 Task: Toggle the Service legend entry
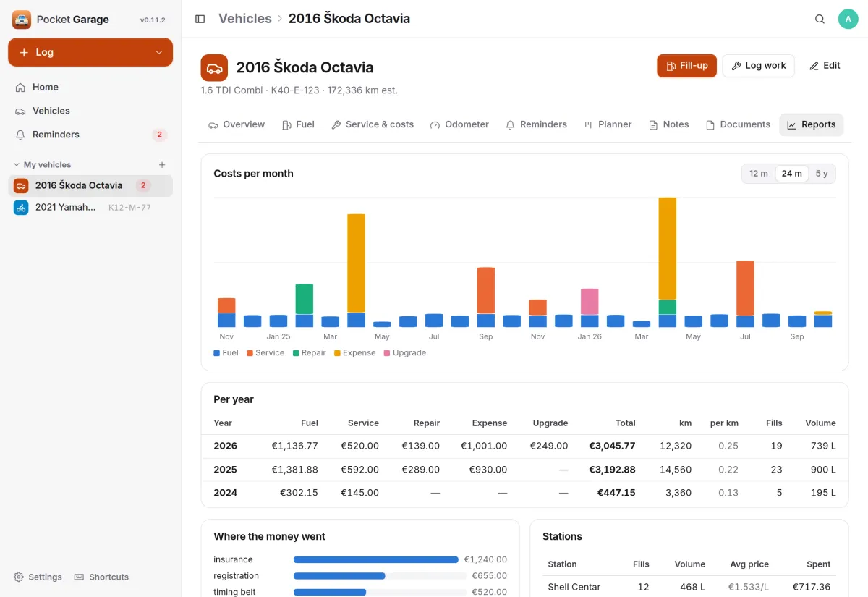tap(265, 353)
